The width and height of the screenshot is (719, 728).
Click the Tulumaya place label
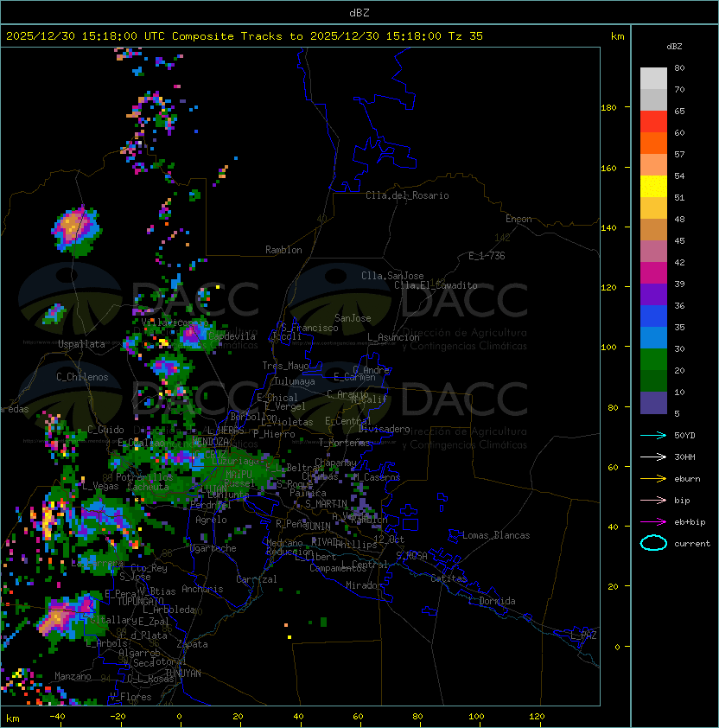[295, 381]
